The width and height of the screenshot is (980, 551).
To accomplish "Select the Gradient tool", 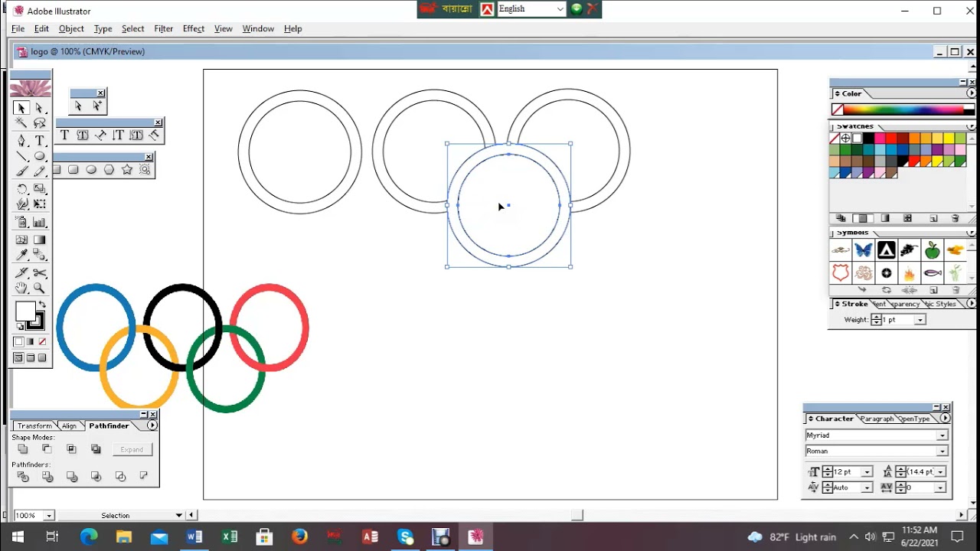I will coord(39,240).
